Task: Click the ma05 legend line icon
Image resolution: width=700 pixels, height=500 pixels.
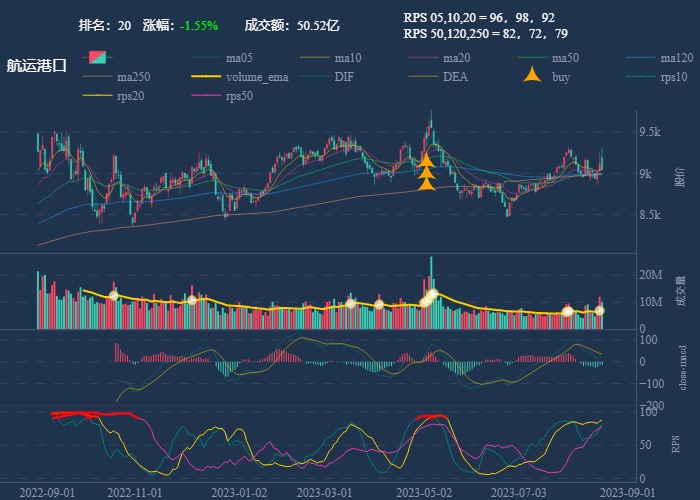Action: pos(206,58)
